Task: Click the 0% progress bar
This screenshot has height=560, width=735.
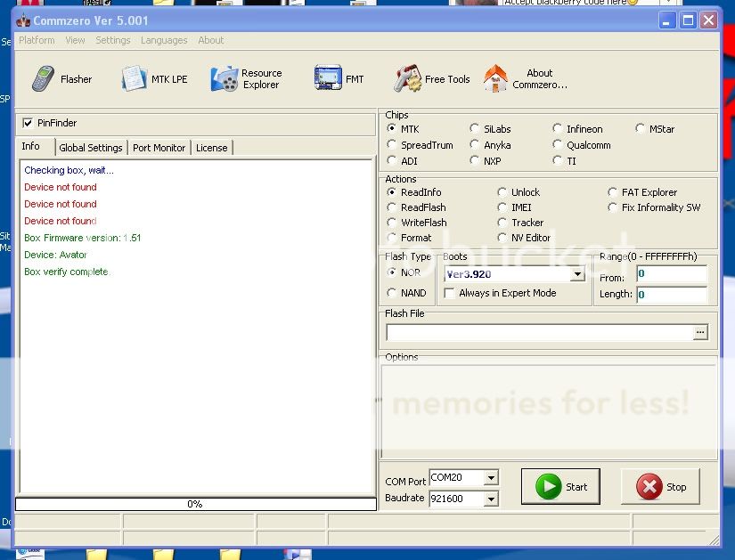Action: tap(195, 504)
